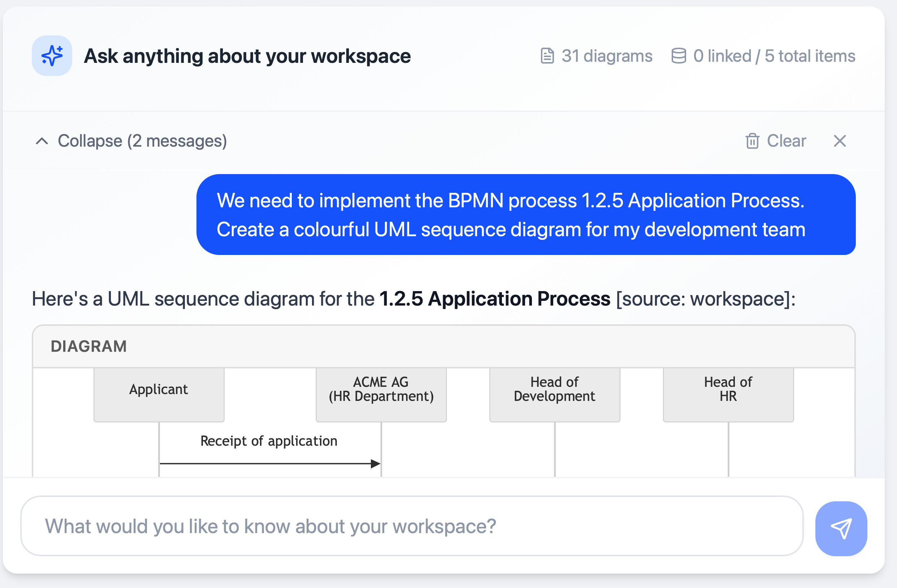Expand the DIAGRAM card header

coord(89,346)
